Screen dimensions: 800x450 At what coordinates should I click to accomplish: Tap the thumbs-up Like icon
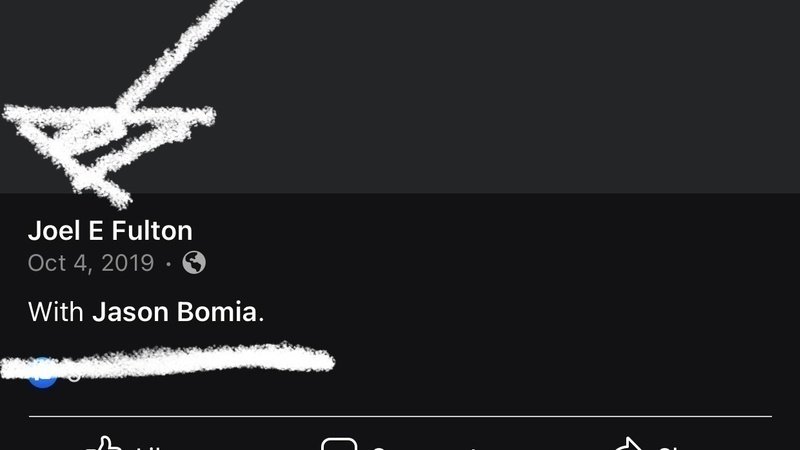(104, 443)
